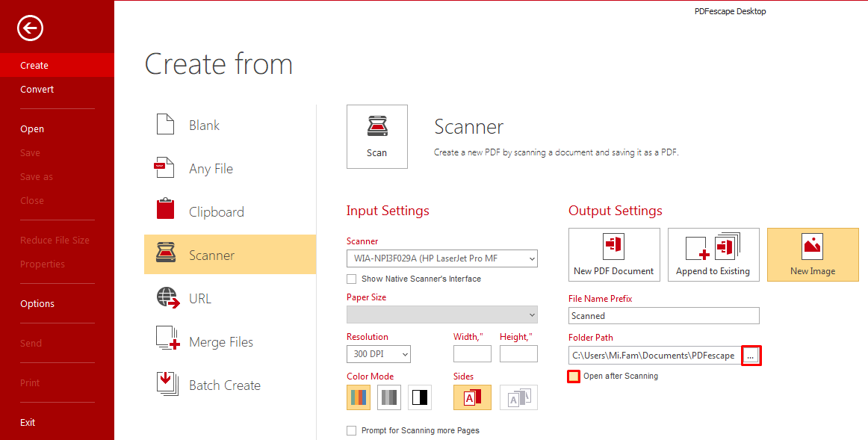Choose double-sided scanning icon
Screen dimensions: 868x440
coord(518,397)
